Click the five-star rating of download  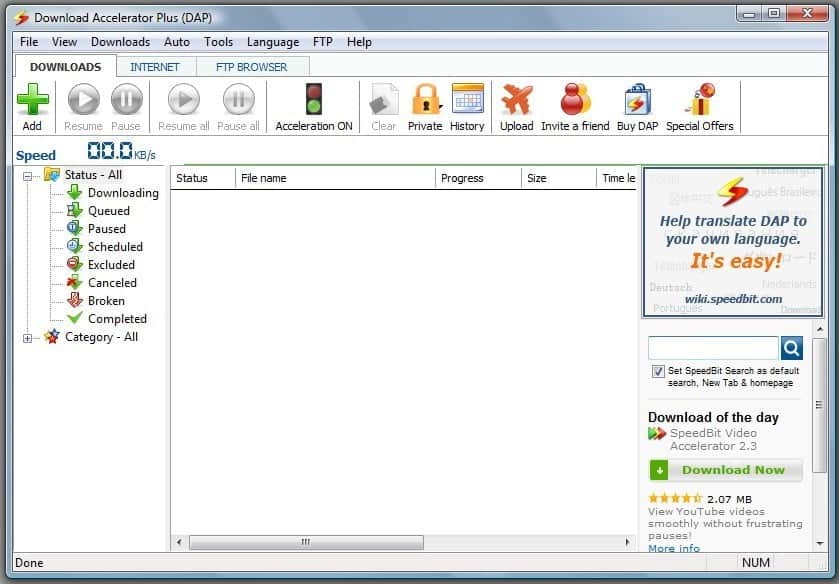click(x=675, y=498)
